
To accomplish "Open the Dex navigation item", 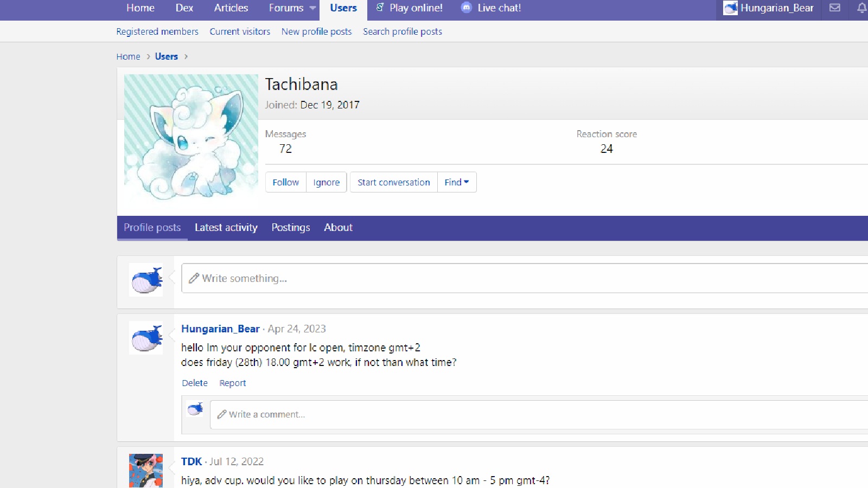I will (184, 8).
